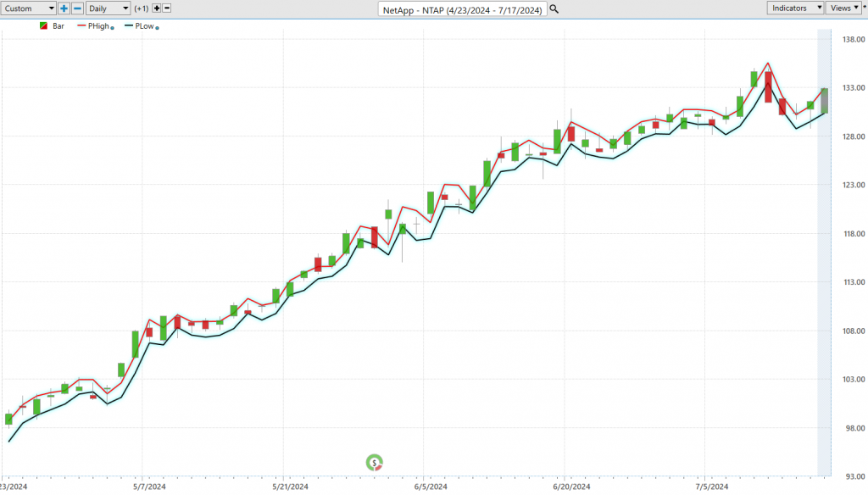868x495 pixels.
Task: Click the blue plus zoom-in icon
Action: (x=64, y=8)
